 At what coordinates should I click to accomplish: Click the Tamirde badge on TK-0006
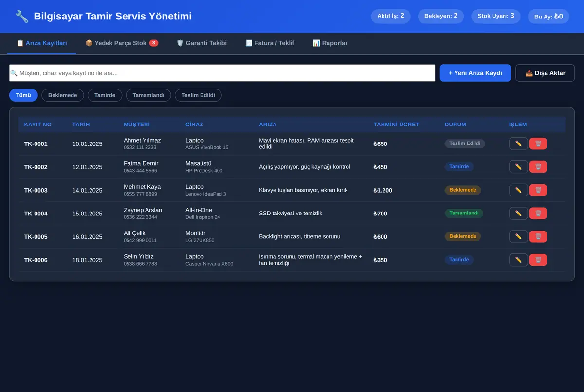pos(459,260)
